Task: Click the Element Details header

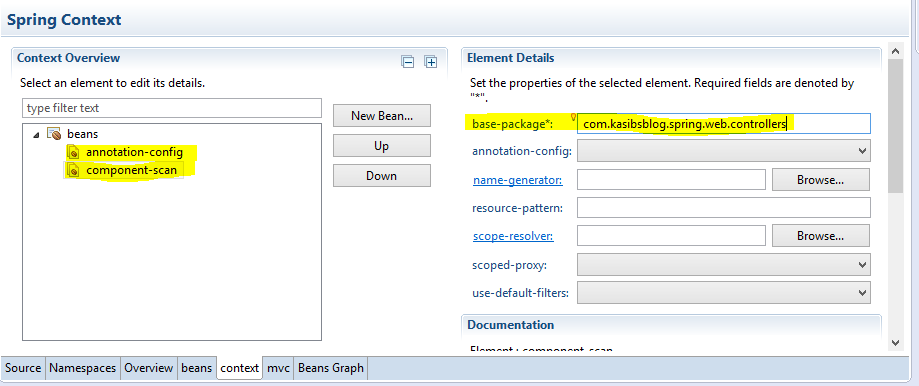Action: [510, 58]
